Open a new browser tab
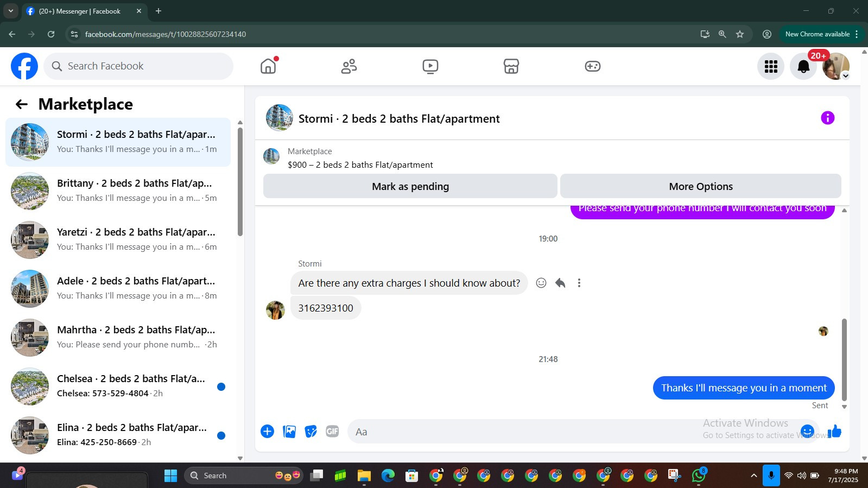This screenshot has height=488, width=868. click(159, 11)
